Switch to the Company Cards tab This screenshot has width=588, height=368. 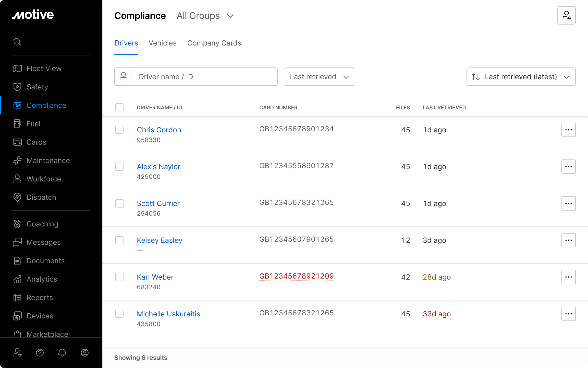214,43
